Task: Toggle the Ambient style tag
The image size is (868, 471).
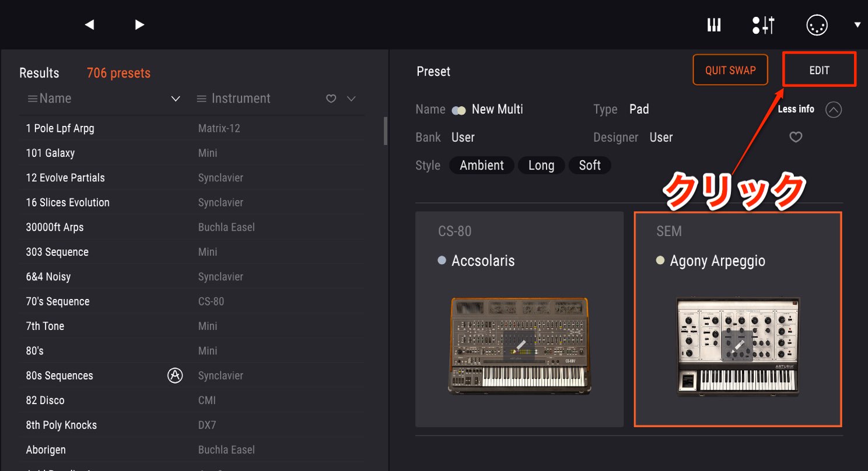Action: pos(482,166)
